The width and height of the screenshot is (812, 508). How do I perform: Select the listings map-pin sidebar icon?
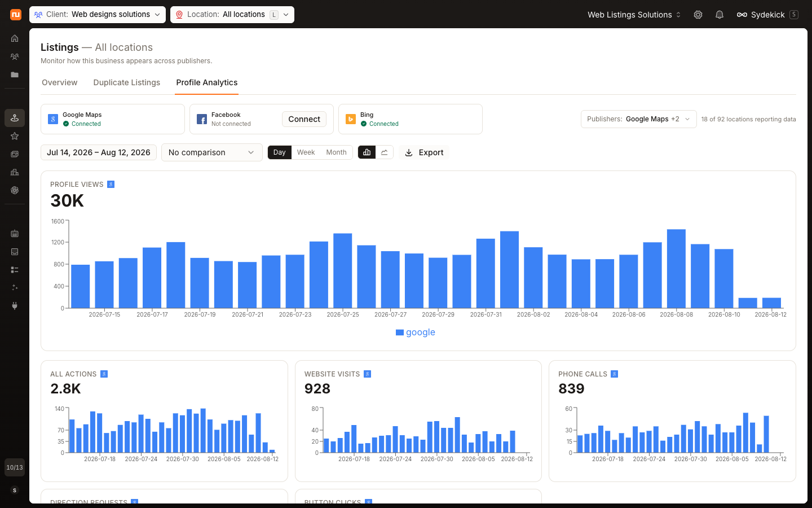pos(15,118)
